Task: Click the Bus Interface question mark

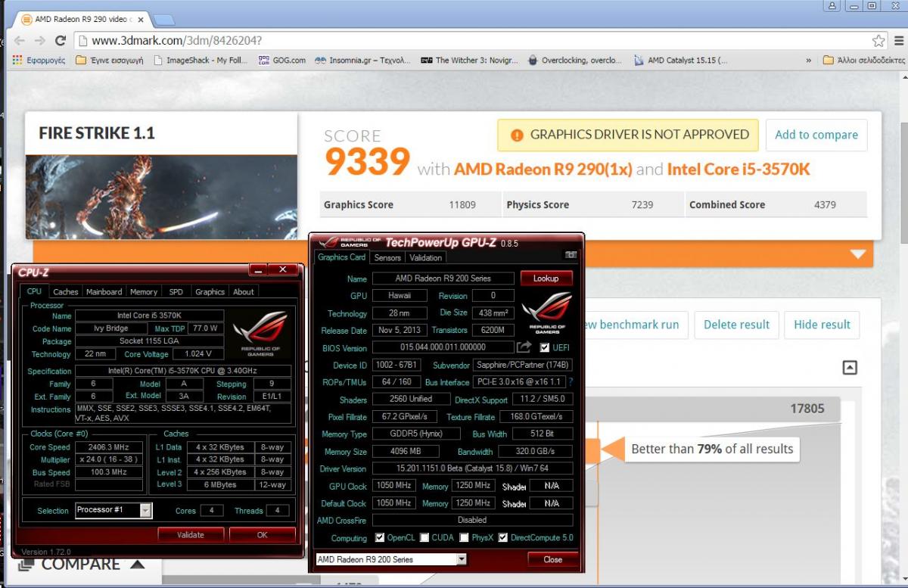Action: (571, 382)
